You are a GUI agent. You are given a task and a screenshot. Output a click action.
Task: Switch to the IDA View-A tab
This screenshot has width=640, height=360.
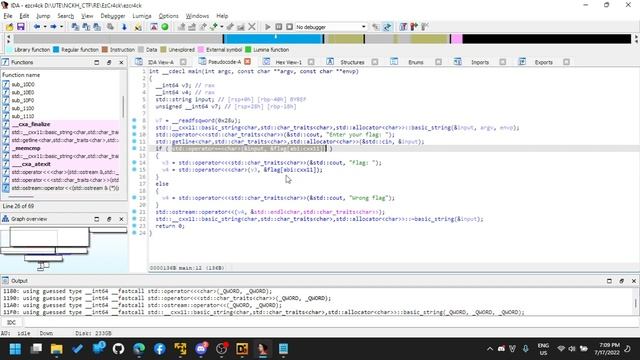(x=160, y=62)
